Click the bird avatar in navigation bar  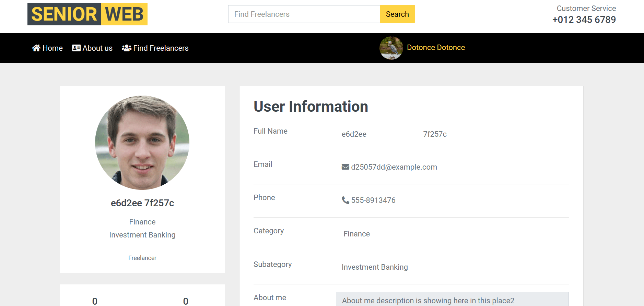point(391,48)
